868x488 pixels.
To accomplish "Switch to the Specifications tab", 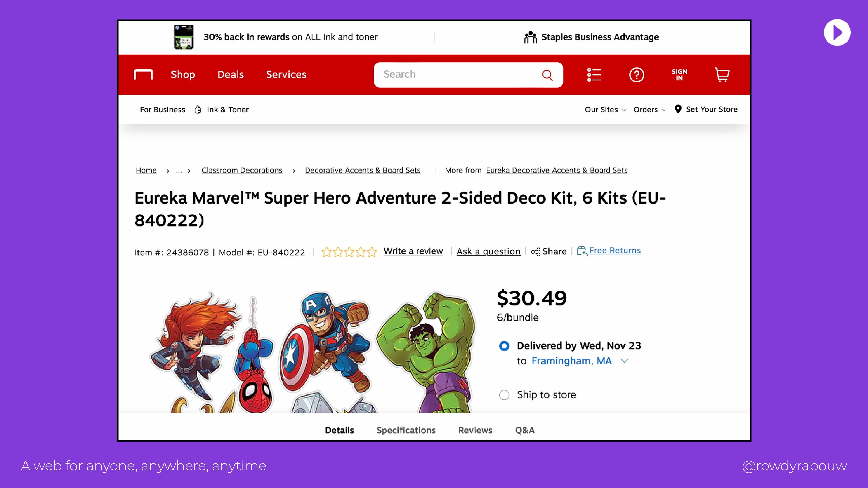I will (x=406, y=430).
